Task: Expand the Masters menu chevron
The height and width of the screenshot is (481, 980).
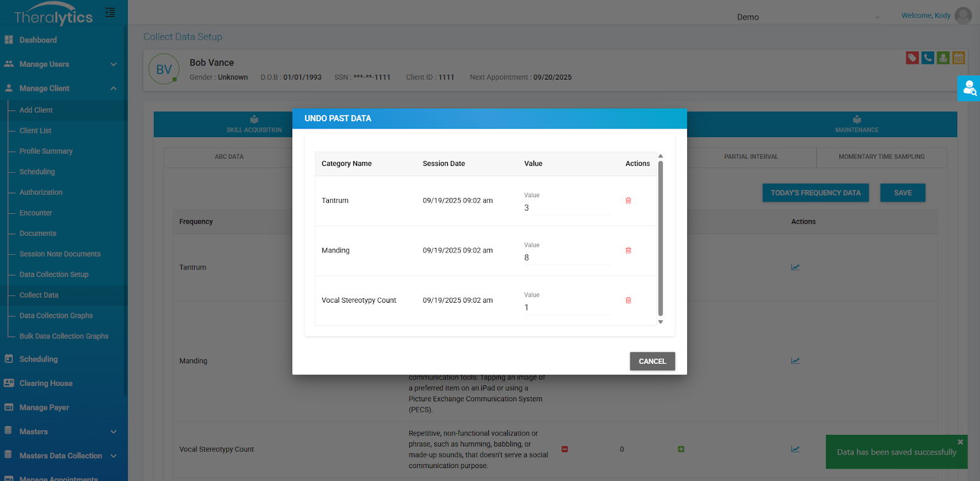Action: tap(113, 432)
